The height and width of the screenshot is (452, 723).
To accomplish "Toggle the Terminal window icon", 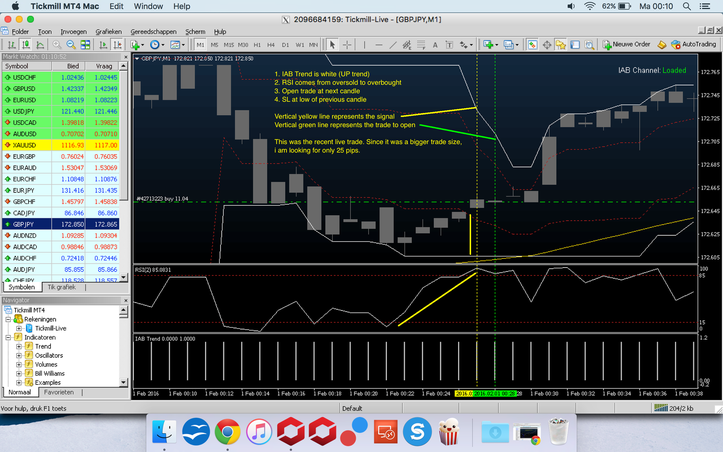I will 575,45.
